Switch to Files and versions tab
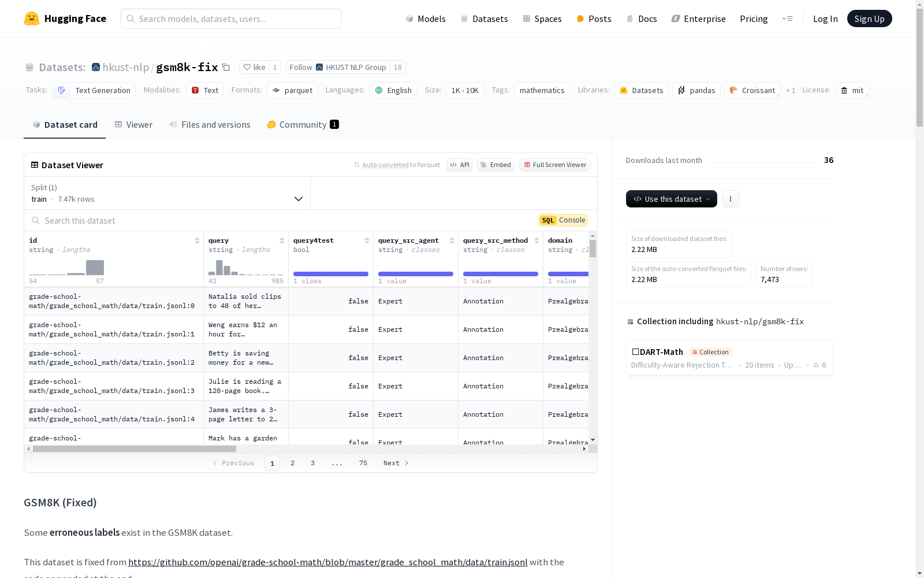924x578 pixels. tap(210, 124)
